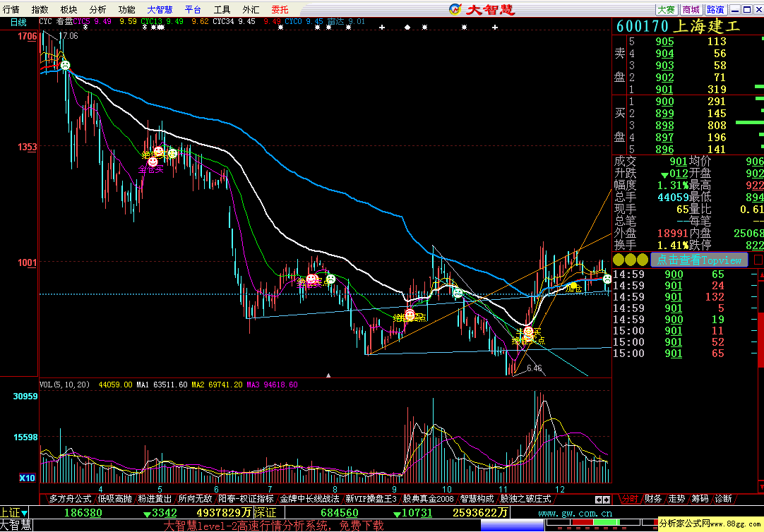Viewport: 764px width, 532px height.
Task: Click the red down arrow of the tick list scrollbar
Action: point(761,488)
